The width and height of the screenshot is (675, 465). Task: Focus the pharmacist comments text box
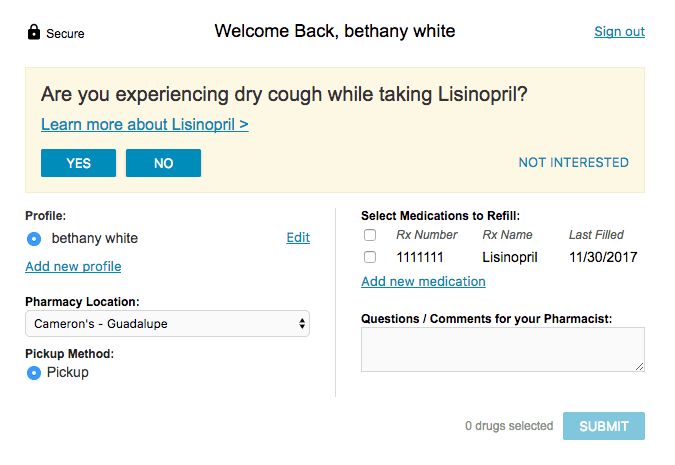[x=503, y=349]
